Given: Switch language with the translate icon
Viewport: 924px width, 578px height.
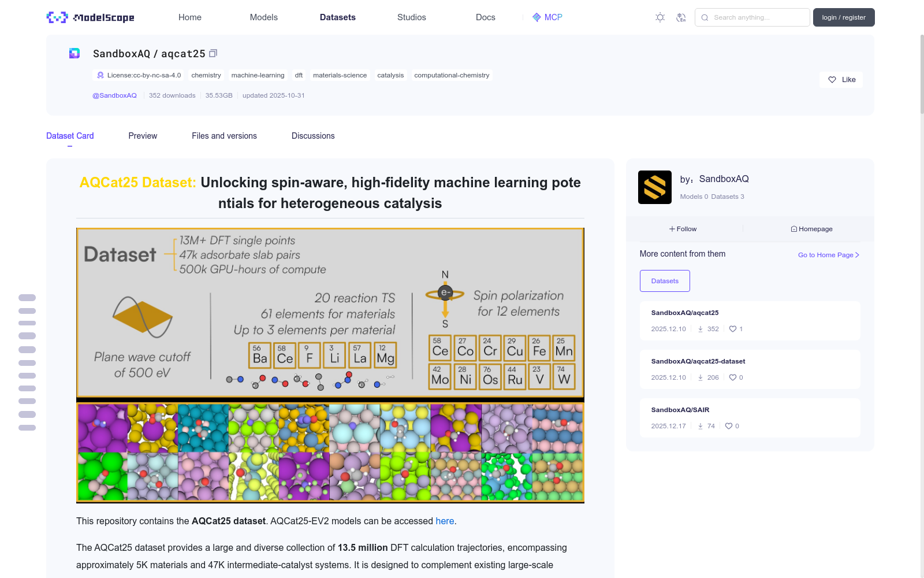Looking at the screenshot, I should point(681,17).
